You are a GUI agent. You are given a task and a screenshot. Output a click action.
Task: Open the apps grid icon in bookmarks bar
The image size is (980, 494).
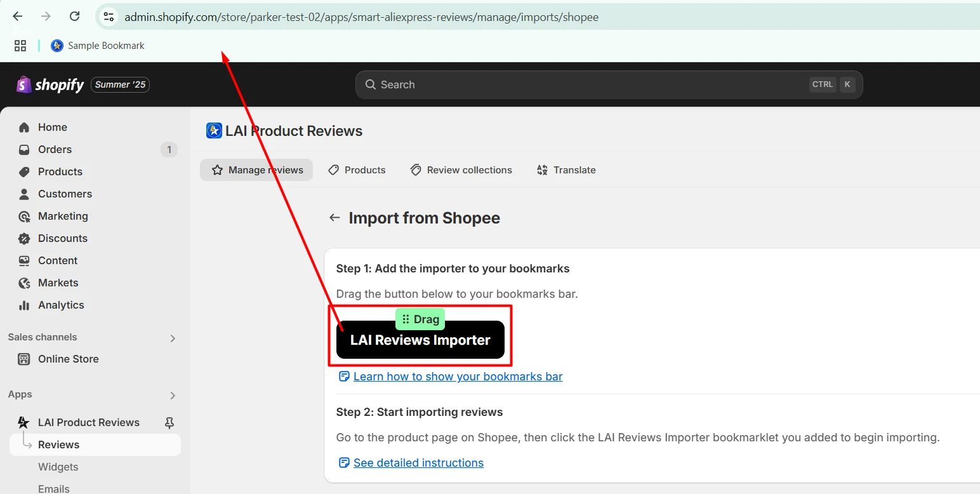20,46
